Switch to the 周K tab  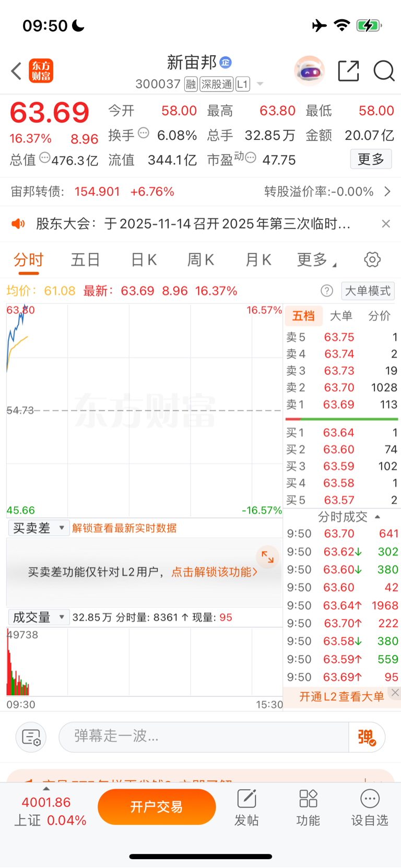click(x=201, y=260)
